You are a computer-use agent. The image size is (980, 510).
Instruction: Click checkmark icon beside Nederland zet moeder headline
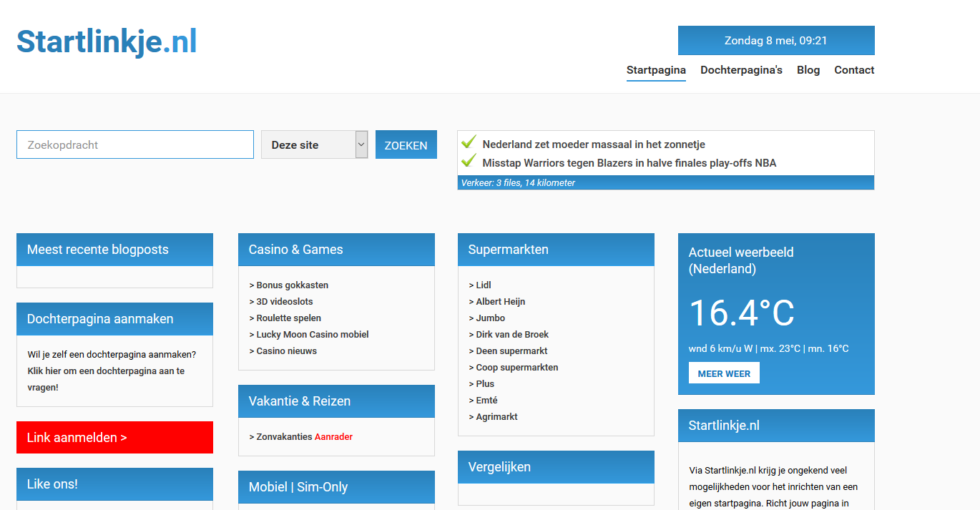(469, 142)
